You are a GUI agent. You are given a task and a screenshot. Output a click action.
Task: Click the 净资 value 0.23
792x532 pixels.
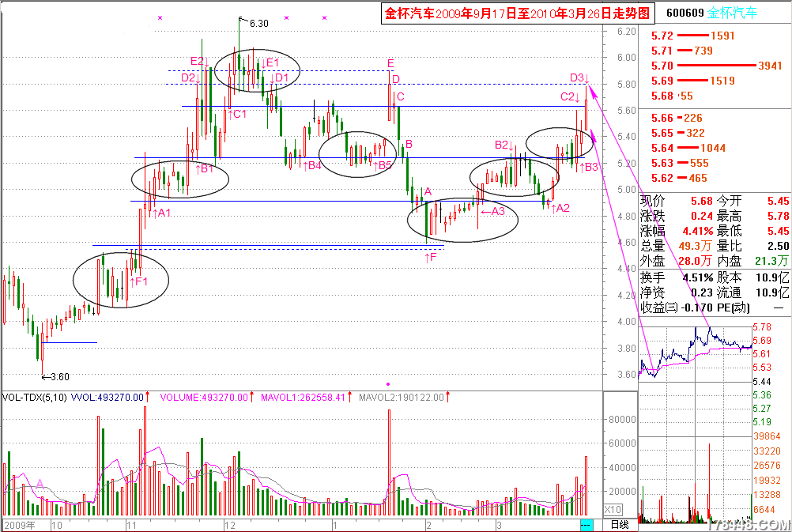[x=702, y=292]
